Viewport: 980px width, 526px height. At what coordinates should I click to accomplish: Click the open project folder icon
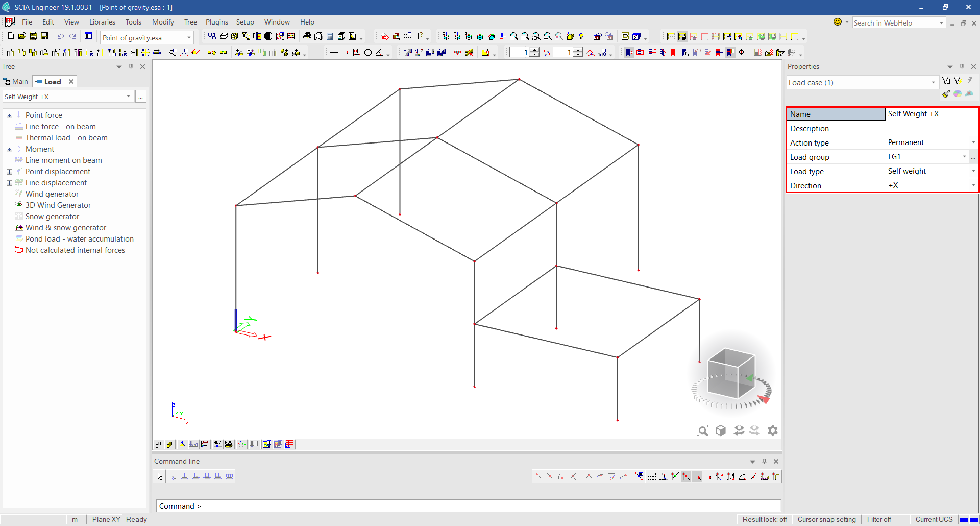[x=22, y=36]
